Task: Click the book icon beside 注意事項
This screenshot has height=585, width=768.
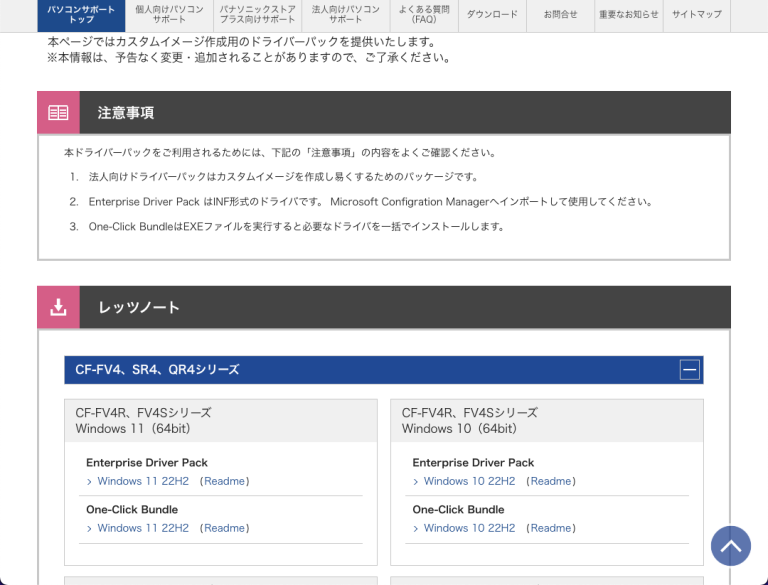Action: [58, 113]
